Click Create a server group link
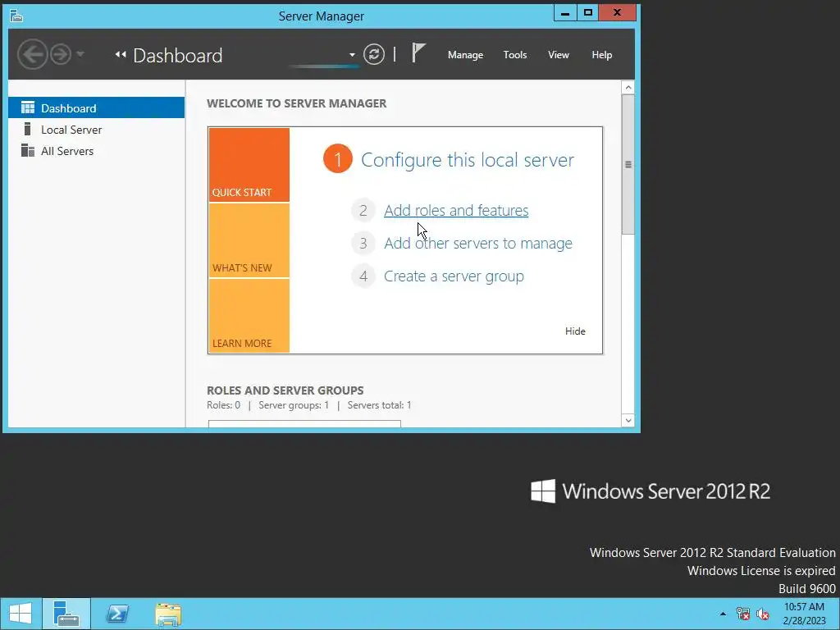840x630 pixels. [454, 276]
